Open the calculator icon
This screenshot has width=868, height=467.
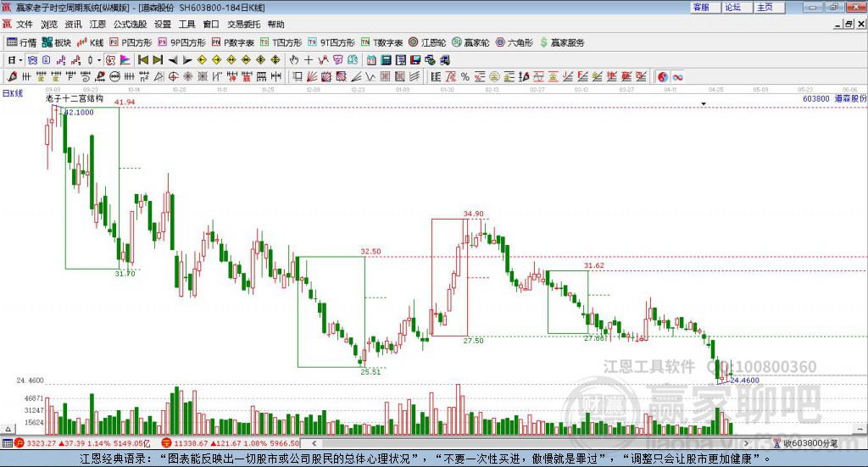tap(386, 60)
